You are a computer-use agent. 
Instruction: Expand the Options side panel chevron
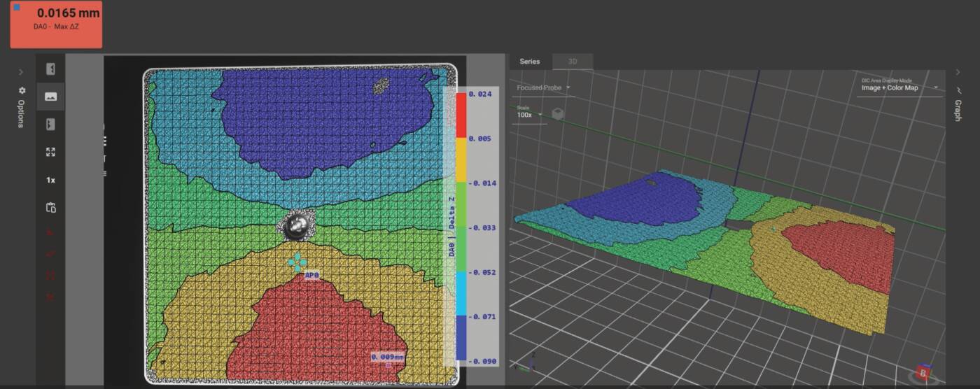point(21,72)
